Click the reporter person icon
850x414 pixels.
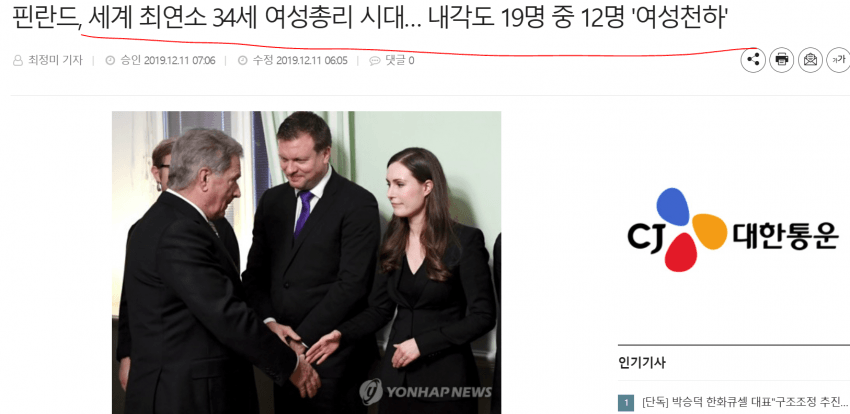(18, 61)
